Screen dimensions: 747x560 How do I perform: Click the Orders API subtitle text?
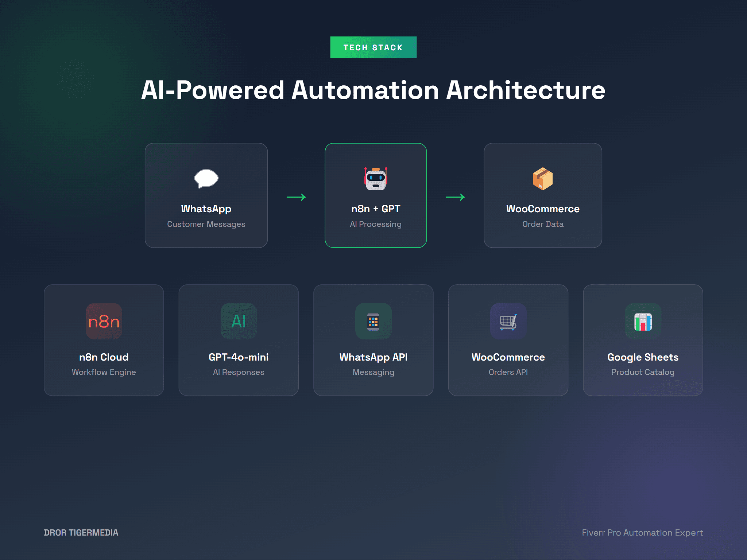pyautogui.click(x=508, y=372)
